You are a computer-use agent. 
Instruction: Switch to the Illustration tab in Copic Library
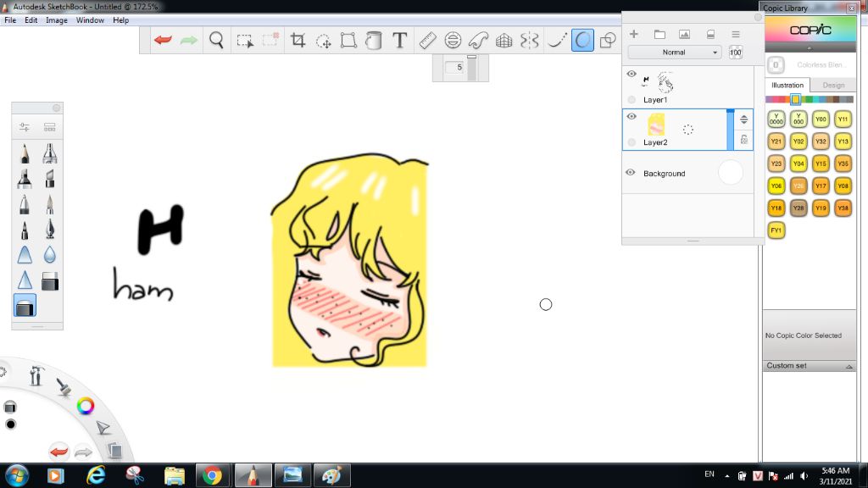[787, 86]
